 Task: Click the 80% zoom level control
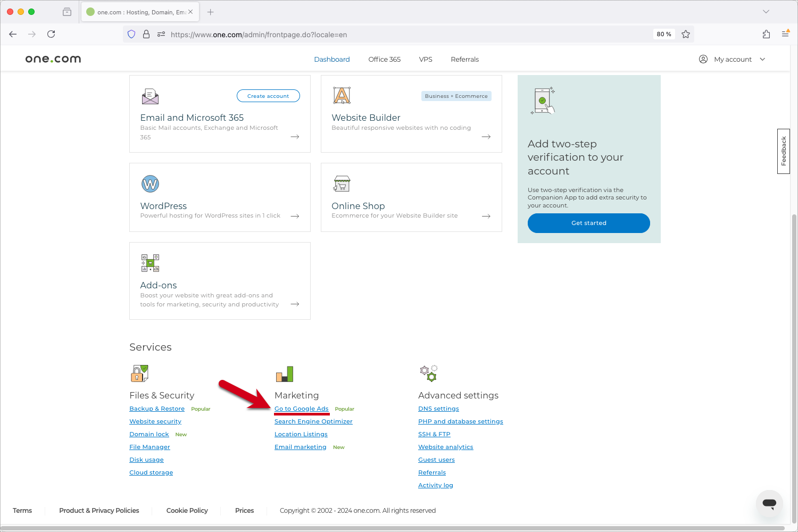663,34
